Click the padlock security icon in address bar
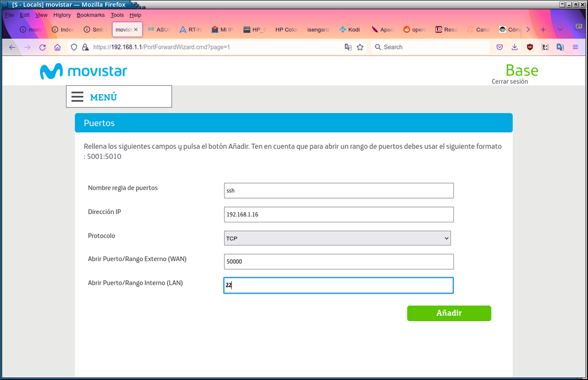This screenshot has height=380, width=588. (x=86, y=47)
